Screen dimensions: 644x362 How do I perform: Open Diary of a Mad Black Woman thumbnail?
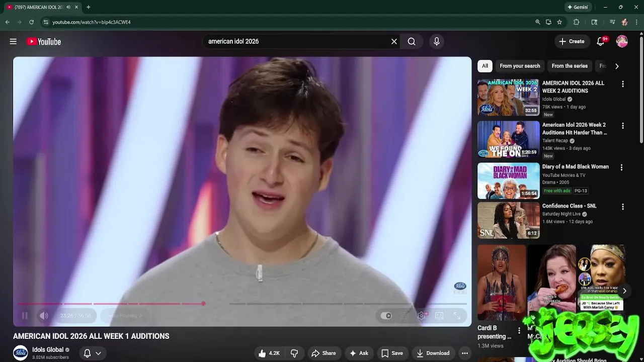(508, 181)
